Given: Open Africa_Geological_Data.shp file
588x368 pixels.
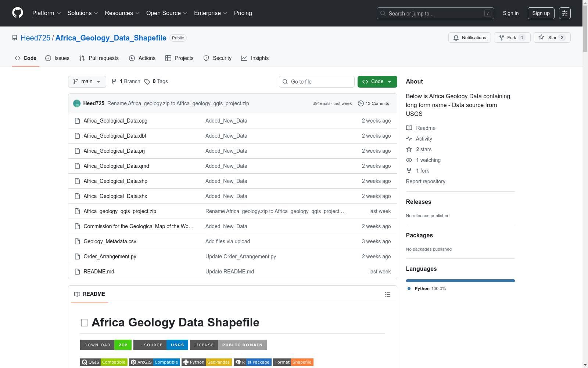Looking at the screenshot, I should coord(115,181).
